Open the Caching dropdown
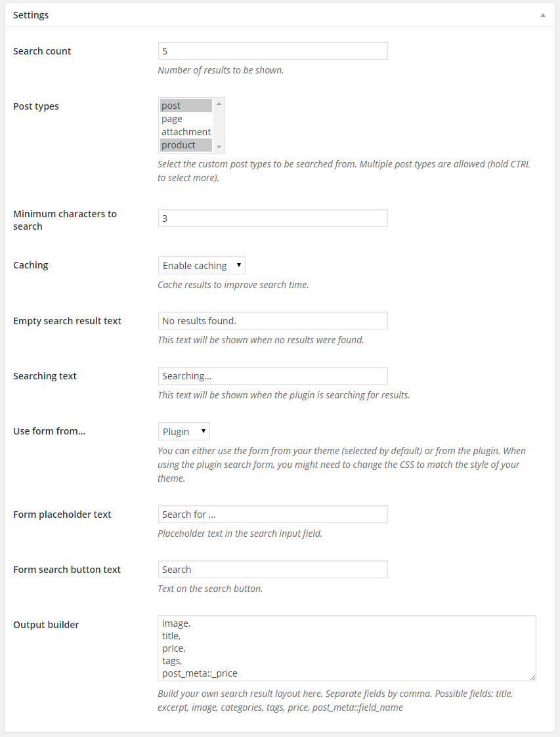 pos(202,266)
